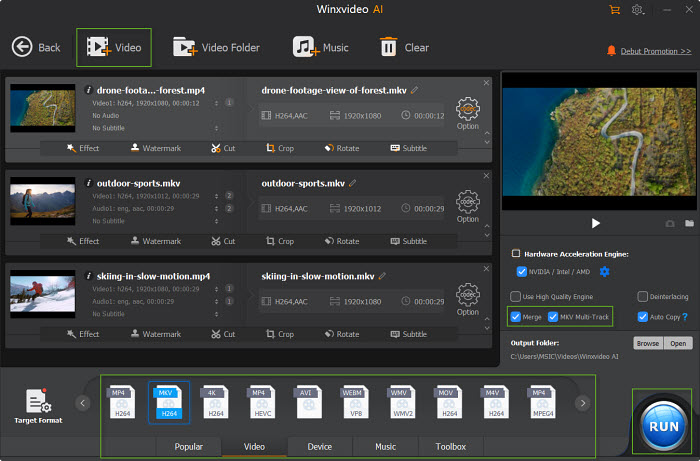Viewport: 700px width, 461px height.
Task: Open the settings gear in title bar
Action: (638, 10)
